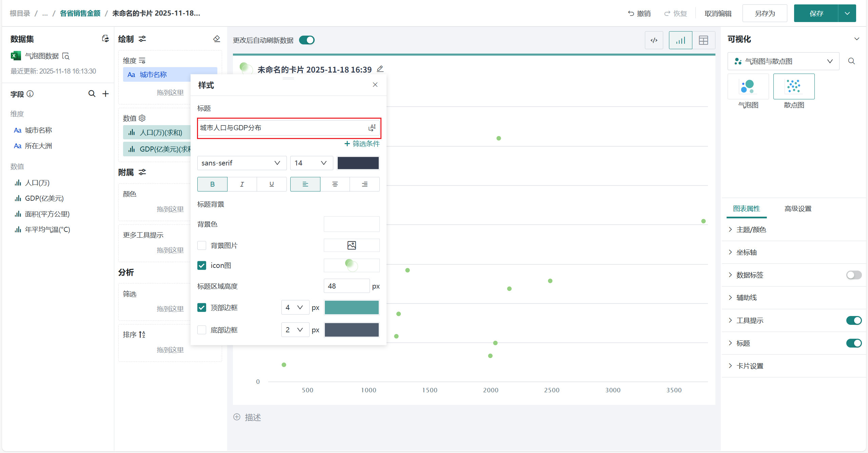Click the pencil icon to edit card title
868x453 pixels.
380,69
